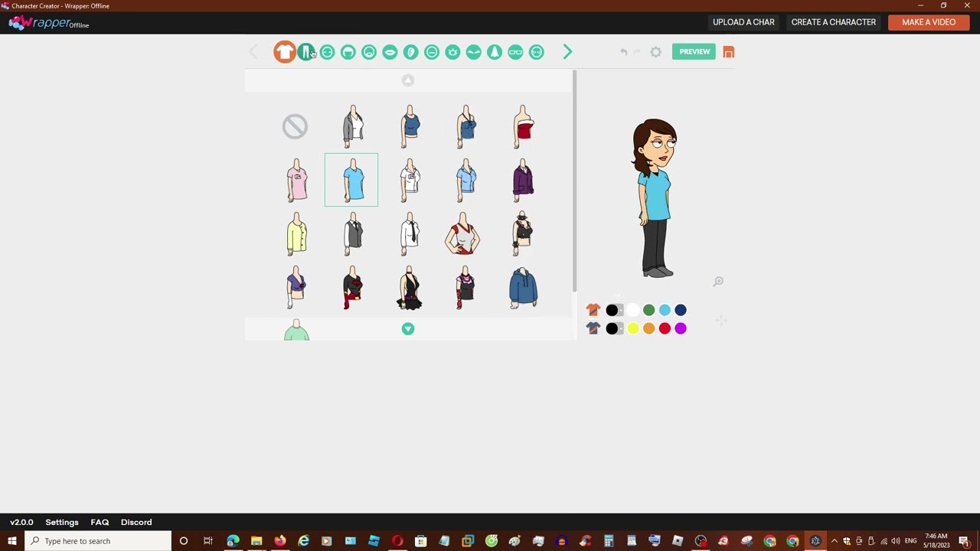Select the upper body shirt category
The width and height of the screenshot is (980, 551).
pos(285,52)
